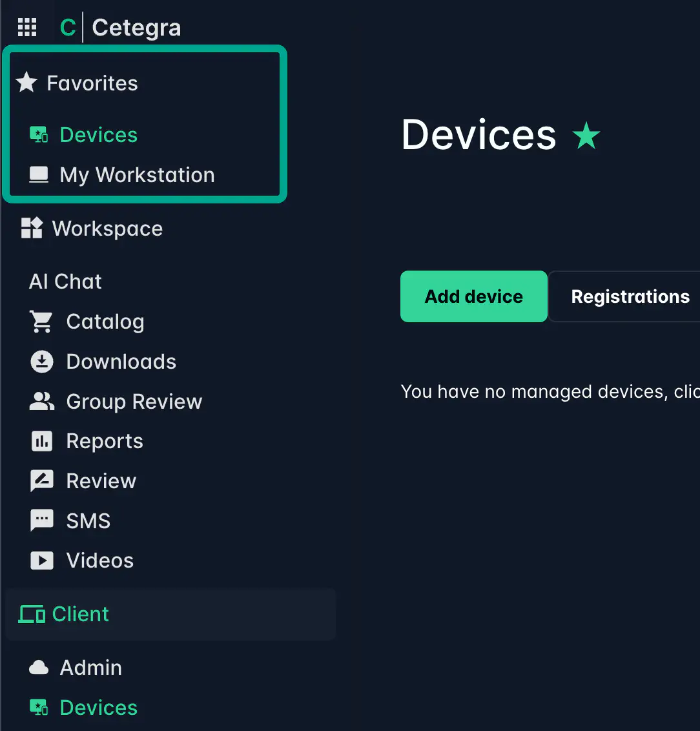Open My Workstation favorite
700x731 pixels.
pos(137,175)
